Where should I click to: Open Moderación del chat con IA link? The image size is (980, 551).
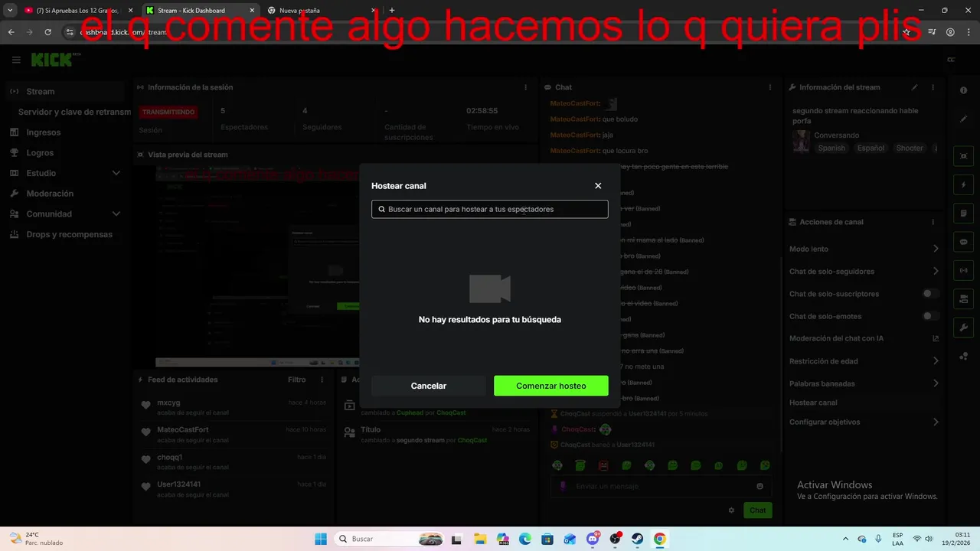pyautogui.click(x=864, y=338)
